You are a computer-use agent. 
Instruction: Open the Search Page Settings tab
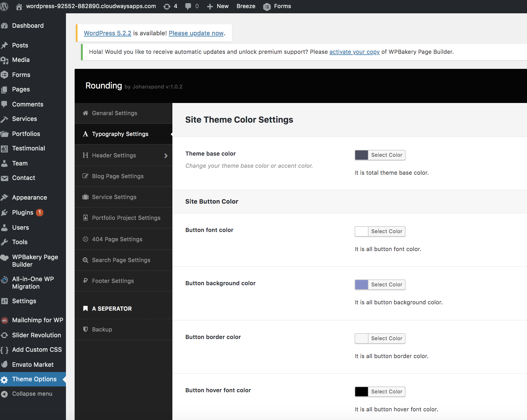[x=124, y=260]
